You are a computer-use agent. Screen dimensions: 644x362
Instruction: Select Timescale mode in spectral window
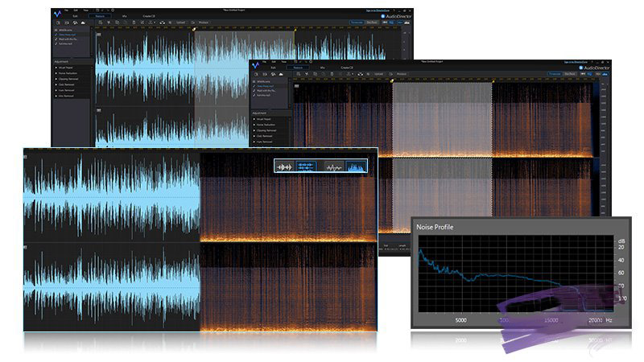[555, 74]
